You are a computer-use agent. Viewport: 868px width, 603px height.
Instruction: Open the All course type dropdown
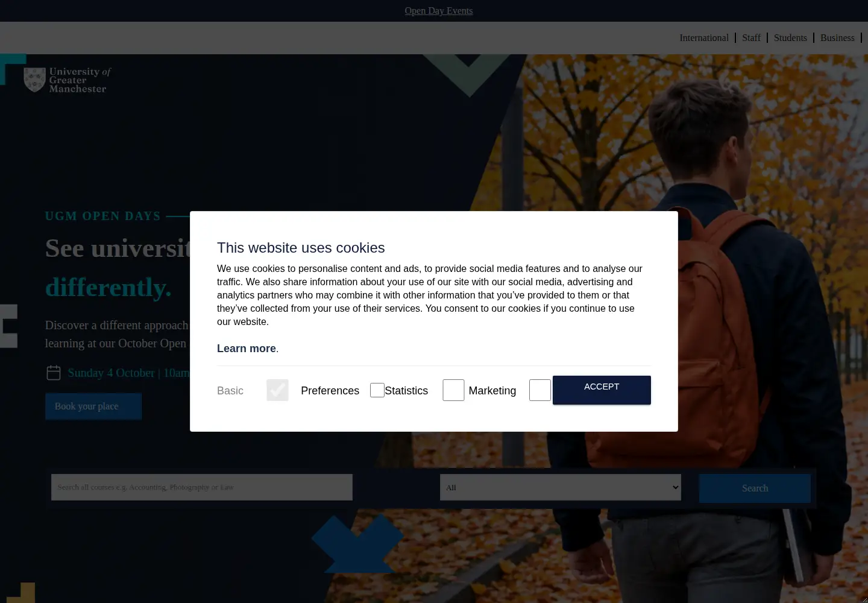tap(561, 487)
